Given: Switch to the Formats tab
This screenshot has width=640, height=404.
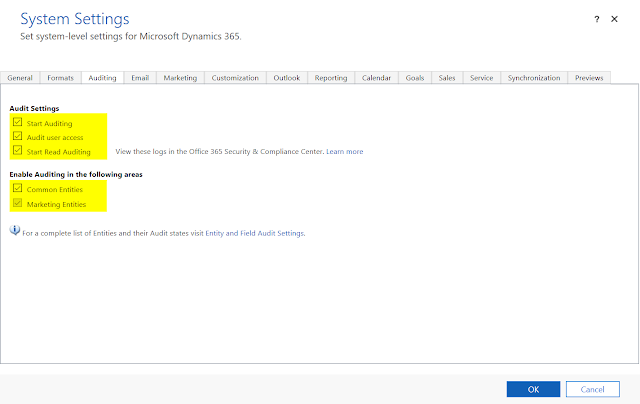Looking at the screenshot, I should [60, 78].
